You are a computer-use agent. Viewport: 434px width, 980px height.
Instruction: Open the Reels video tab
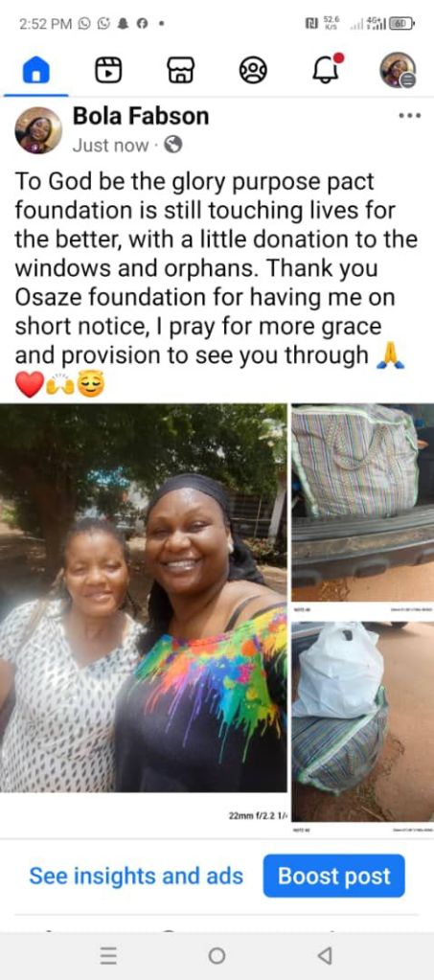coord(108,70)
